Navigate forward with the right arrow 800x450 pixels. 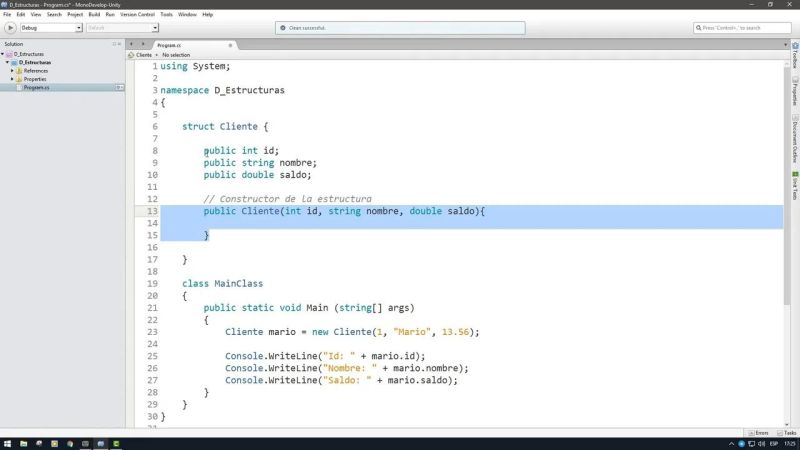(x=143, y=44)
